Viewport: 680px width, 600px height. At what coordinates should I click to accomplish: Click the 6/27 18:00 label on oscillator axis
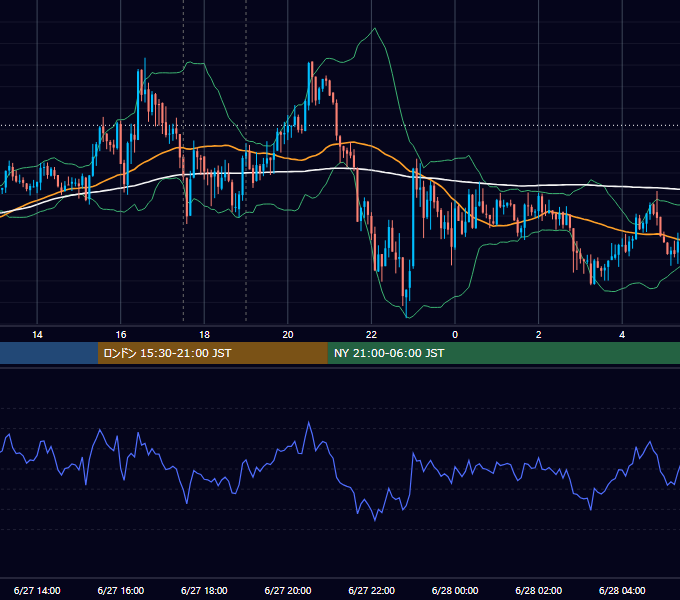point(204,590)
